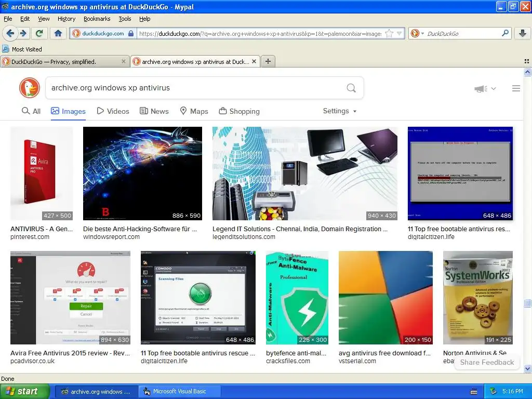
Task: Click the Mypal browser taskbar button
Action: (x=96, y=391)
